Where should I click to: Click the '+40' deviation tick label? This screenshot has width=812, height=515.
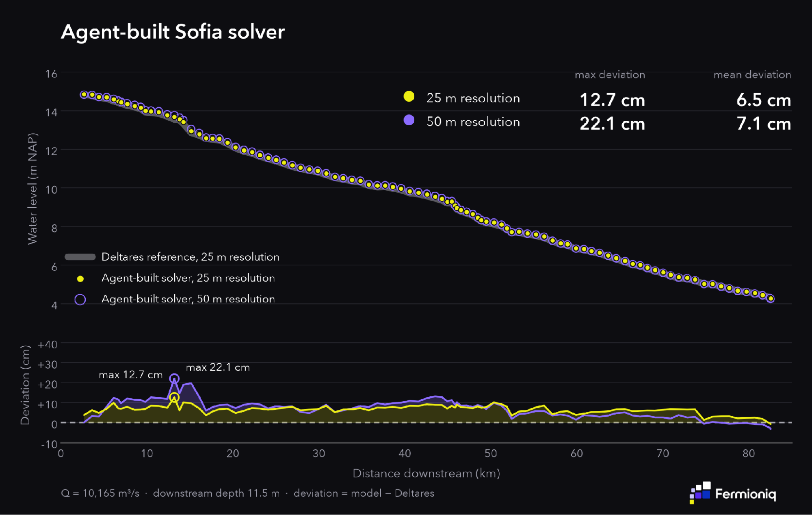point(48,345)
